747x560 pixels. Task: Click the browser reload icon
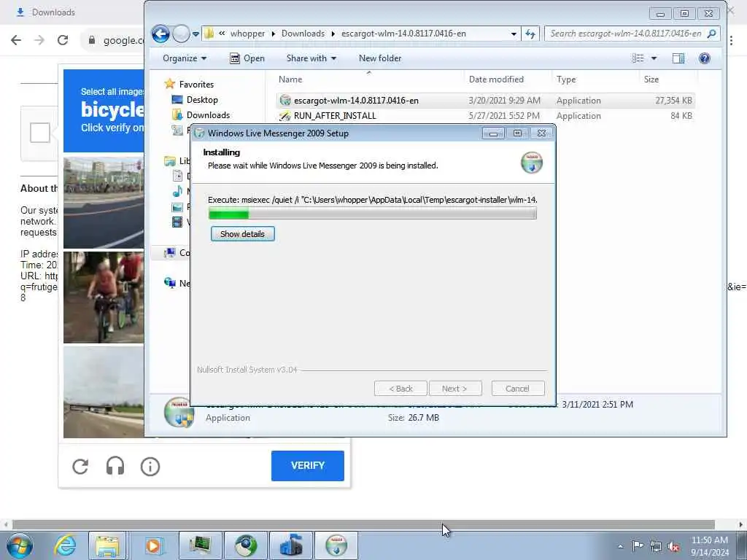(x=63, y=40)
